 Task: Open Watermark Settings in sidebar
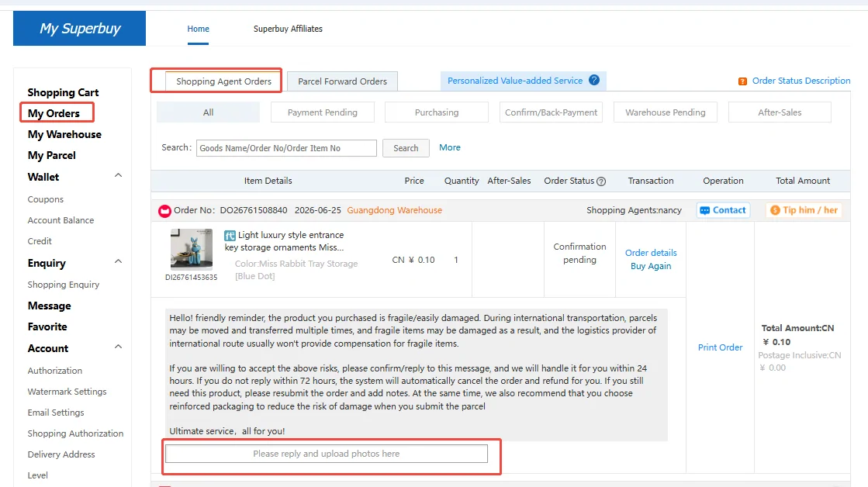click(67, 392)
